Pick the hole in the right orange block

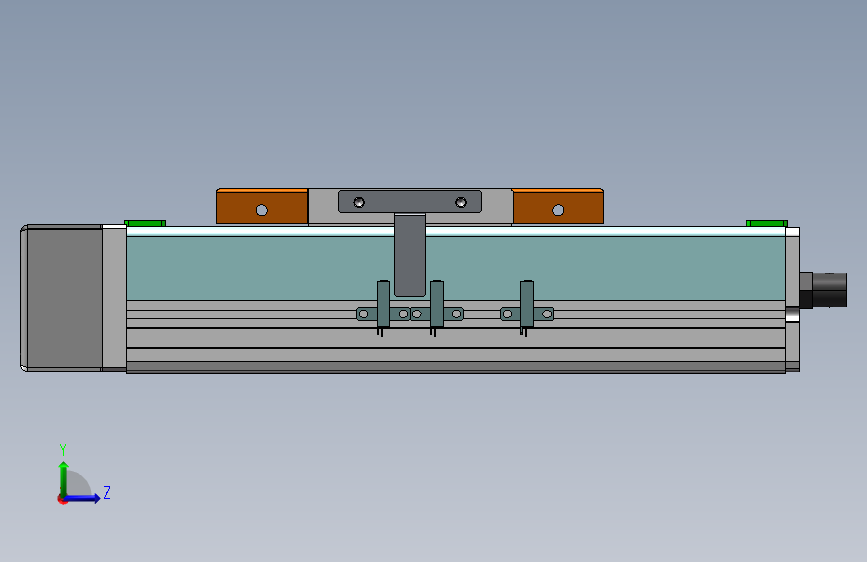[x=558, y=210]
